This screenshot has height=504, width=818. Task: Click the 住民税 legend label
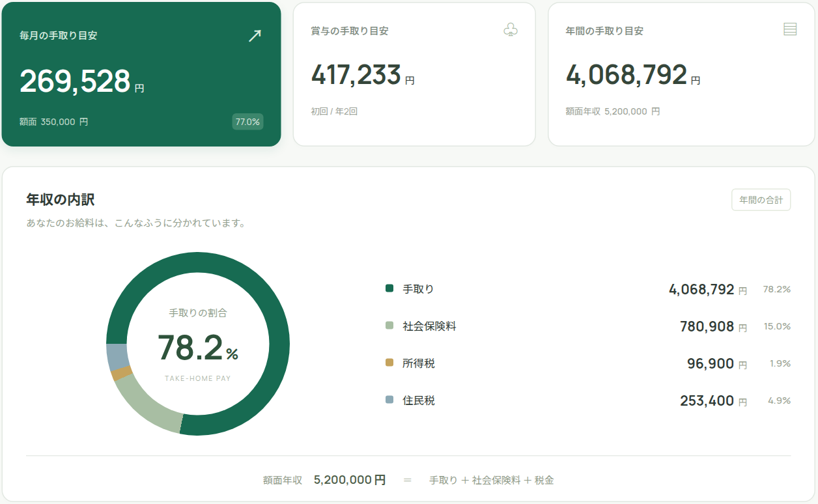(x=419, y=400)
